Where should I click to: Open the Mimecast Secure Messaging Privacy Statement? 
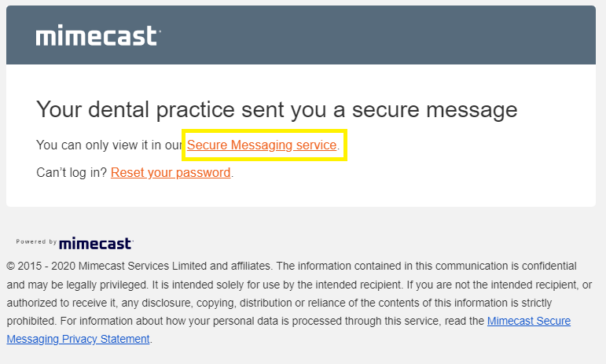(x=528, y=321)
